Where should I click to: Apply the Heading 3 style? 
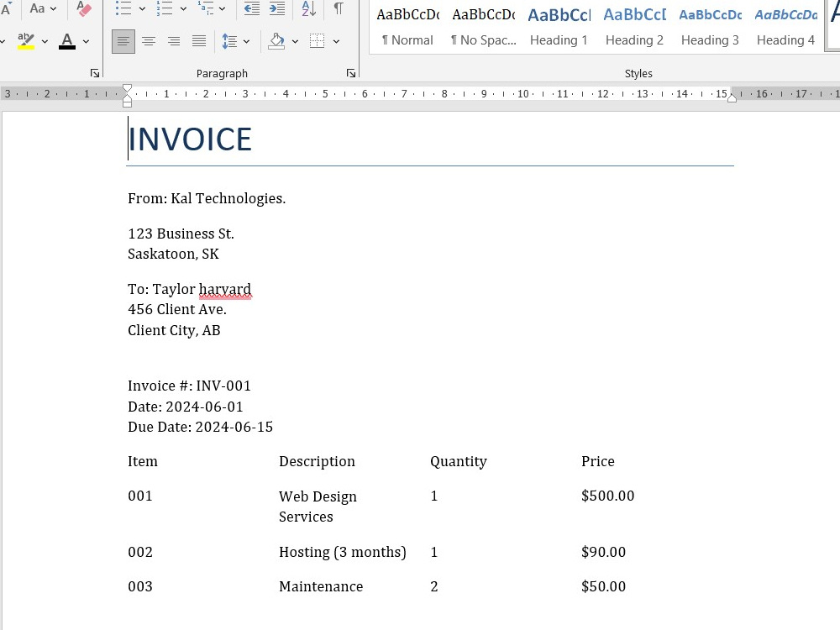coord(710,26)
